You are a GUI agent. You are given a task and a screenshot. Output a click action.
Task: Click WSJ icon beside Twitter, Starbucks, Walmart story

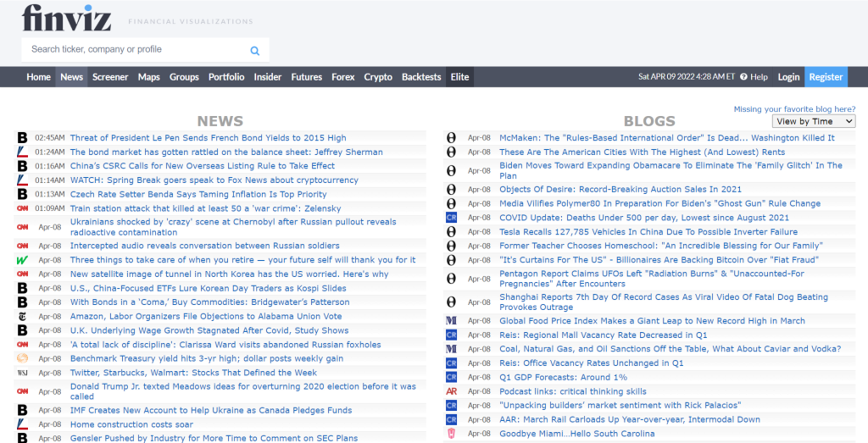[x=22, y=373]
